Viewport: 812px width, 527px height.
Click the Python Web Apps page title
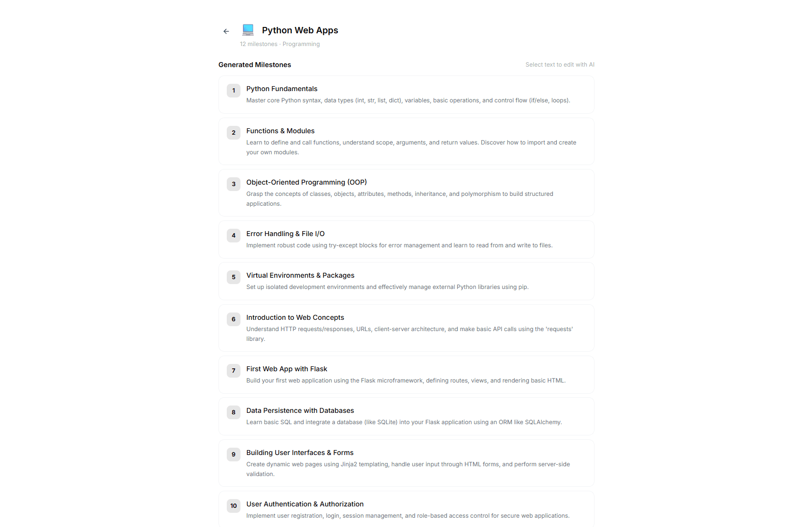(x=300, y=30)
